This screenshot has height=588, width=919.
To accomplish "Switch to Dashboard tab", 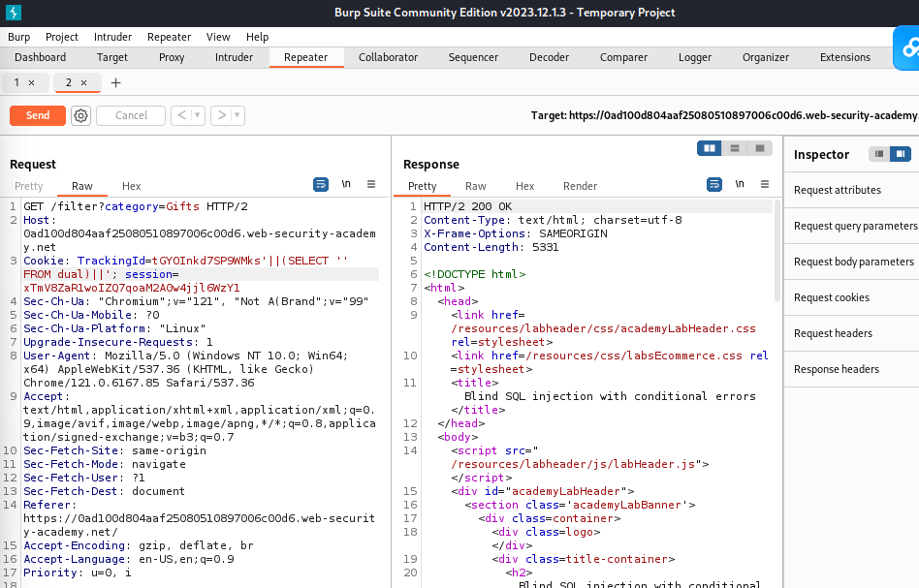I will (x=40, y=57).
